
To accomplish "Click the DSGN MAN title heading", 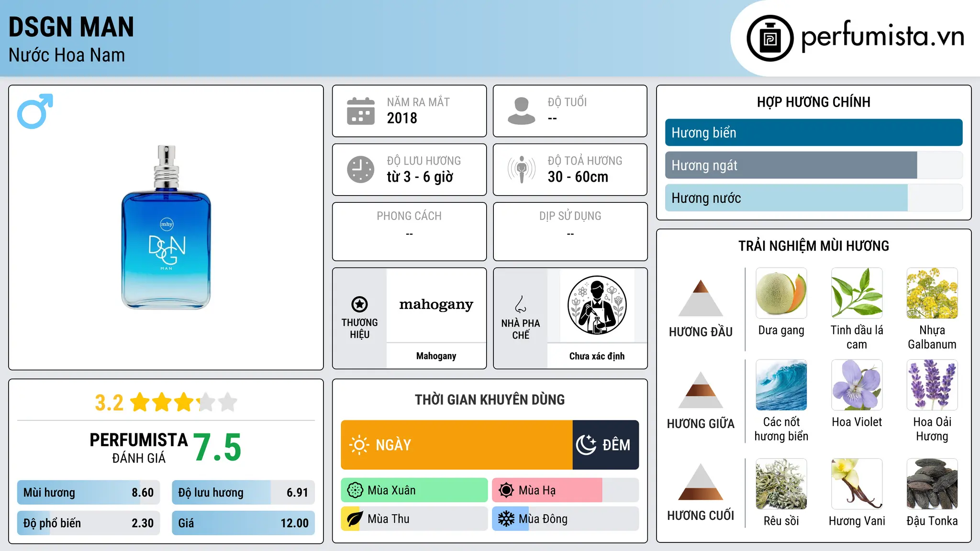I will tap(71, 27).
